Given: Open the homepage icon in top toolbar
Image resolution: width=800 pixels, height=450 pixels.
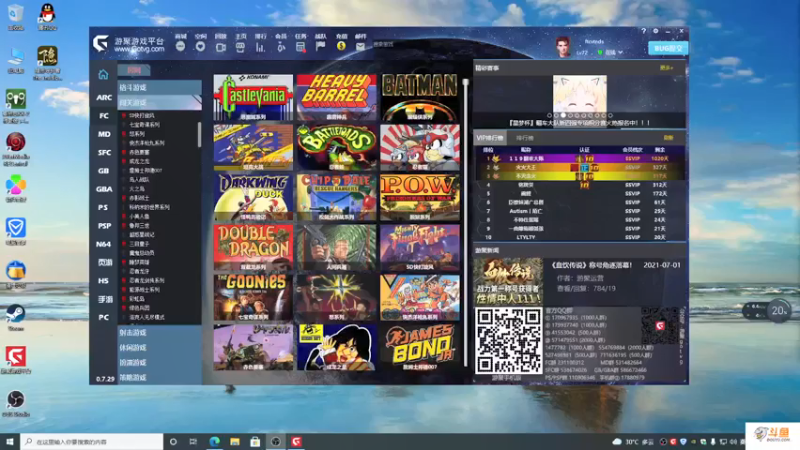Looking at the screenshot, I should tap(240, 47).
